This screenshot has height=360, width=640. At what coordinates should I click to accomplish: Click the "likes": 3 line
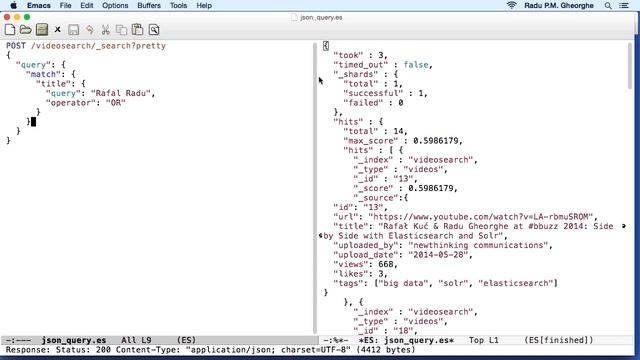point(360,274)
